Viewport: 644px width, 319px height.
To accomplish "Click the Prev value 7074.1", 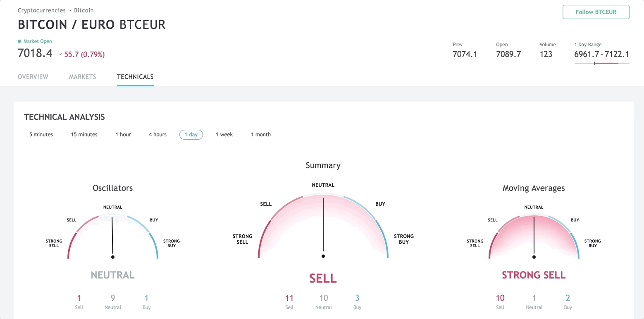I will (465, 54).
